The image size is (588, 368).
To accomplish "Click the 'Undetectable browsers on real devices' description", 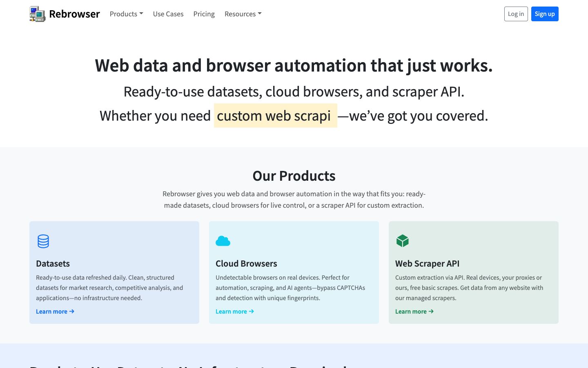I will coord(290,288).
